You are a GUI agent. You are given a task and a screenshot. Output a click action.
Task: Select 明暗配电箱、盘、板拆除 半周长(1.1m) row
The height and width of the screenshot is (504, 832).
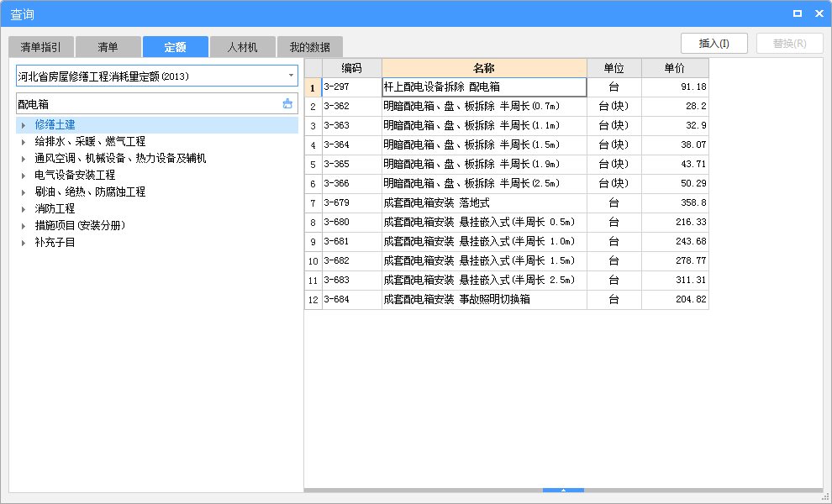pyautogui.click(x=484, y=126)
